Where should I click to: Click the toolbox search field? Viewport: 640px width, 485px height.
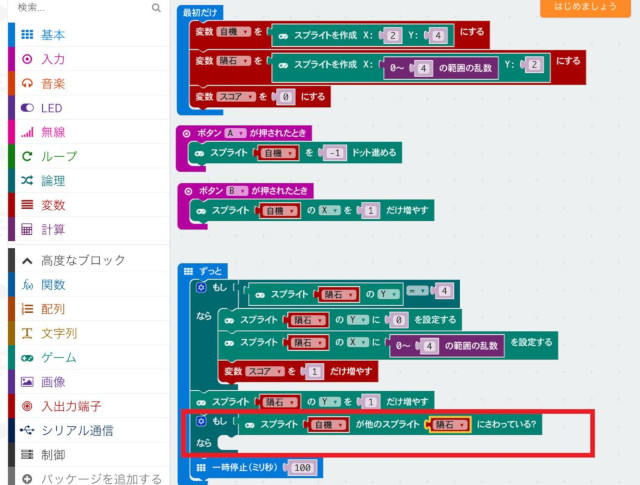point(80,8)
